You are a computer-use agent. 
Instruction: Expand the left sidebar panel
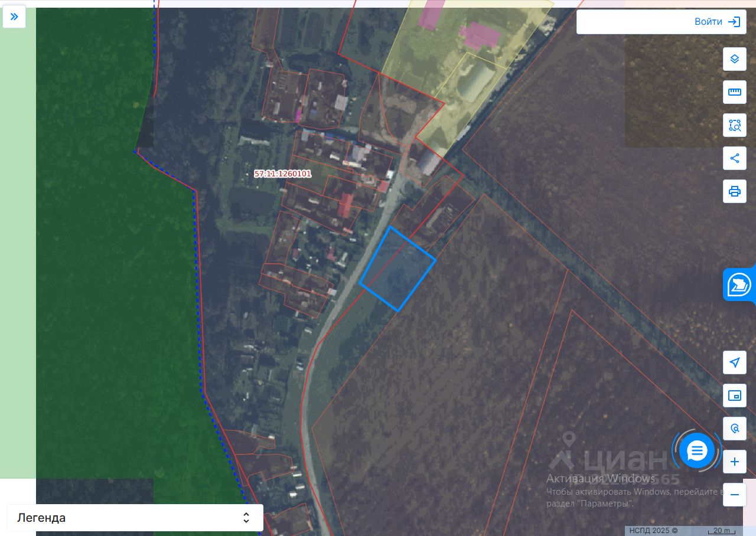[14, 17]
